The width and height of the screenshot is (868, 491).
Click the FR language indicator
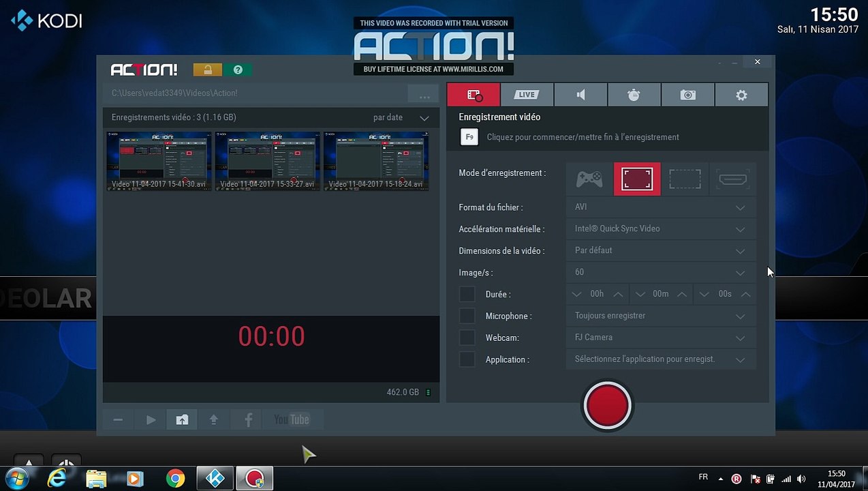click(703, 477)
